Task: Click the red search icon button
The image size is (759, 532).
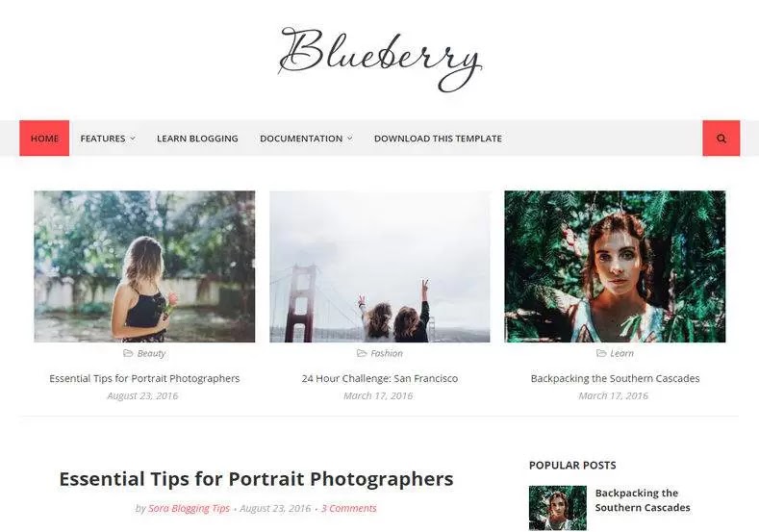Action: (721, 139)
